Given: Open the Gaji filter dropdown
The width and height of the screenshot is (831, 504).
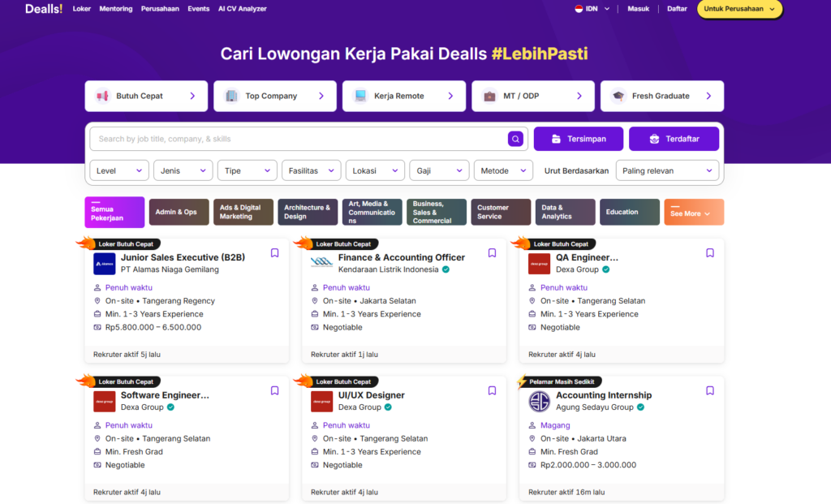Looking at the screenshot, I should click(439, 170).
